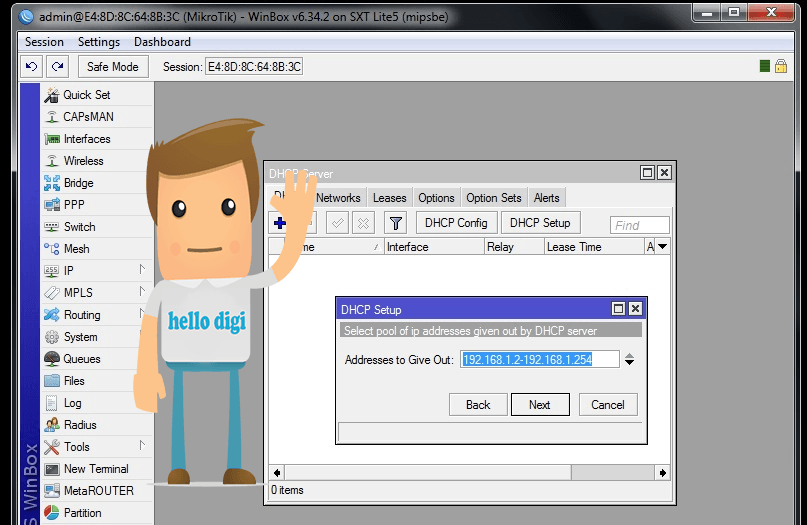Maximize the DHCP Setup dialog

(619, 309)
